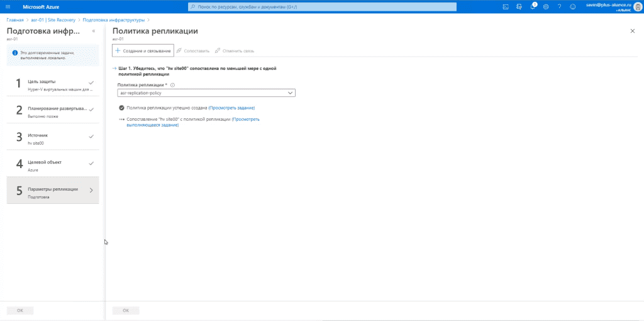The width and height of the screenshot is (644, 321).
Task: Open the Просмотреть выполняющееся задание link
Action: 194,122
